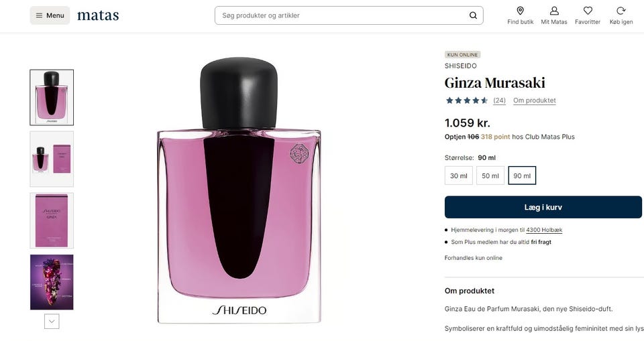Screen dimensions: 644x341
Task: Click the matas logo
Action: (98, 15)
